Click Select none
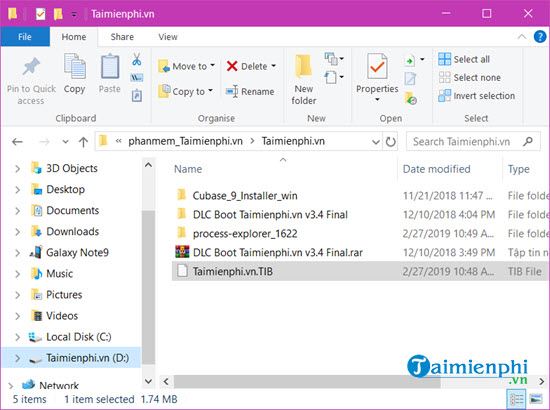The width and height of the screenshot is (550, 410). click(x=470, y=78)
